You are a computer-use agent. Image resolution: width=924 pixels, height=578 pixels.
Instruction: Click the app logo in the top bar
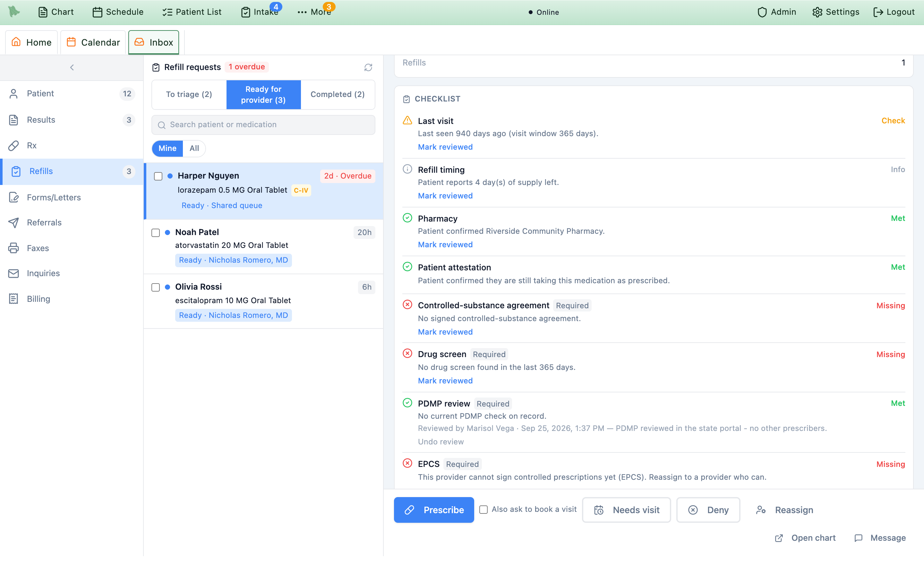click(x=14, y=12)
